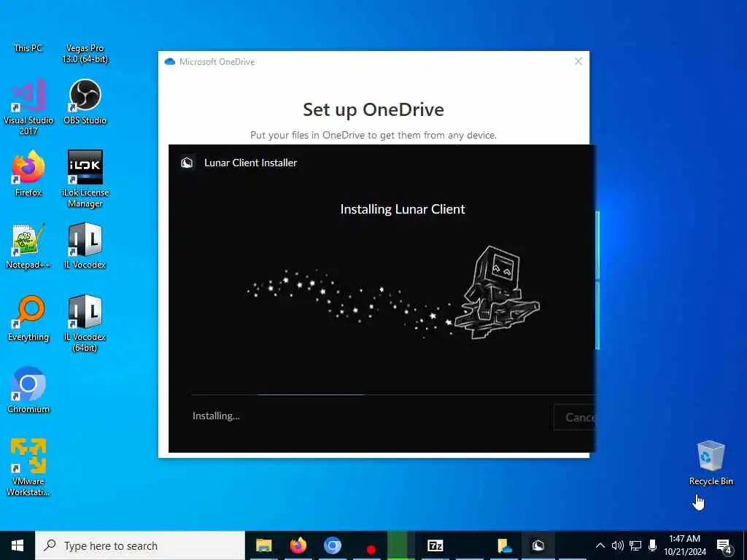Viewport: 747px width, 560px height.
Task: Select Chromium desktop shortcut
Action: tap(28, 391)
